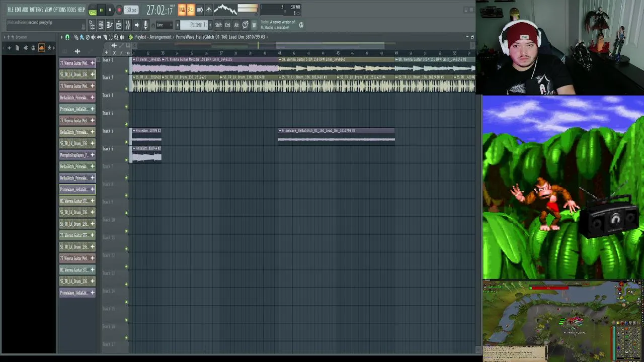Select the Slip tool
The height and width of the screenshot is (362, 644).
(x=99, y=37)
